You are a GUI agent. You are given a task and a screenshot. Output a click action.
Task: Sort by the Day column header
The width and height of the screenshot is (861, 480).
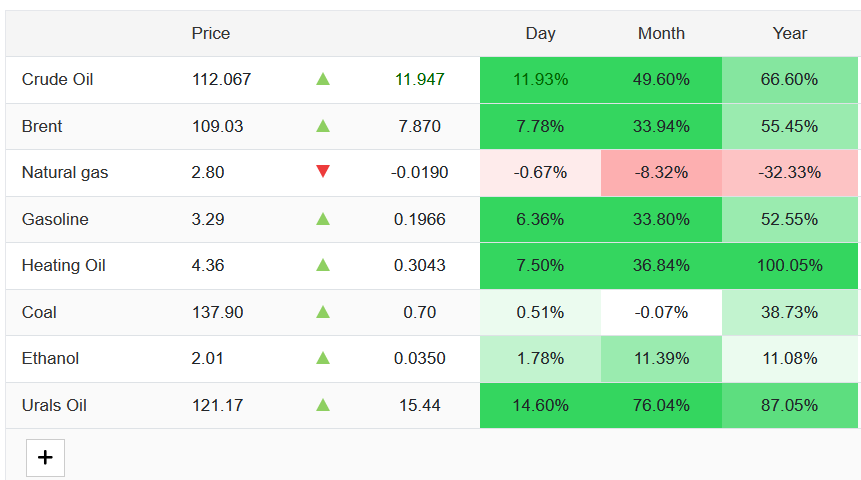click(x=540, y=33)
